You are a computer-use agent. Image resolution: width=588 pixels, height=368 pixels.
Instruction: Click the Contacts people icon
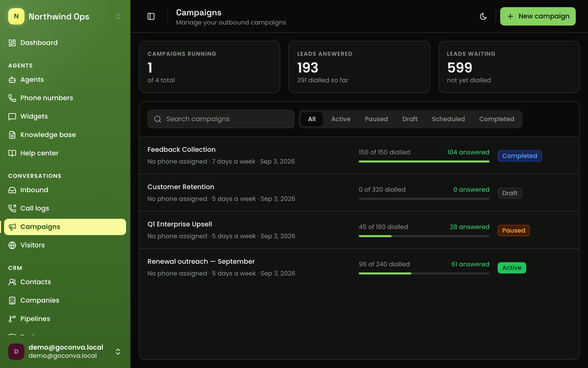pyautogui.click(x=12, y=282)
